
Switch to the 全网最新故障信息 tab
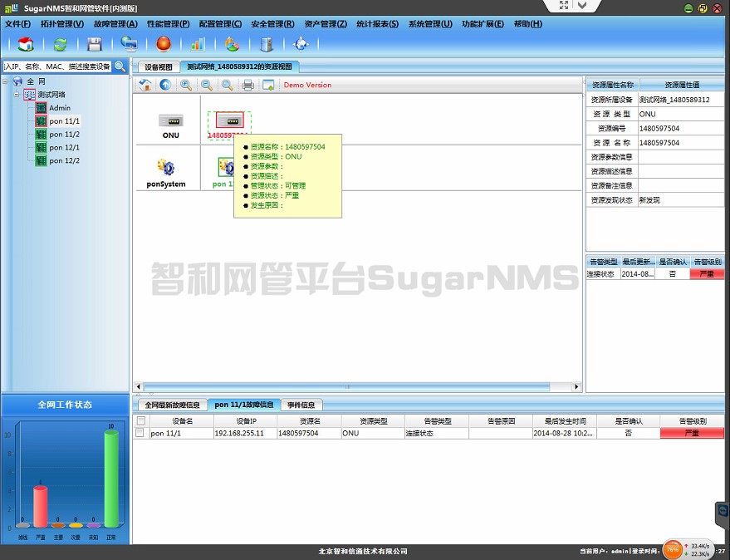[172, 405]
